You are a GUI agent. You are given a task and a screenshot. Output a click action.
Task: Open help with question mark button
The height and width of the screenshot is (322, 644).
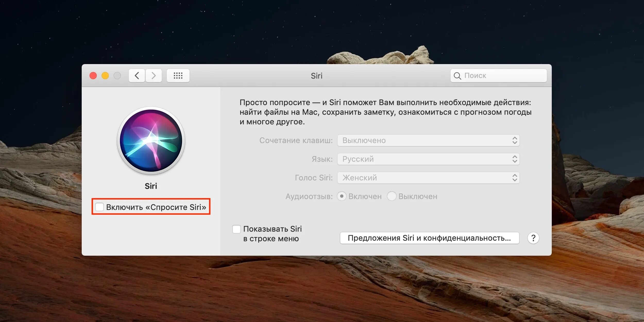tap(533, 238)
